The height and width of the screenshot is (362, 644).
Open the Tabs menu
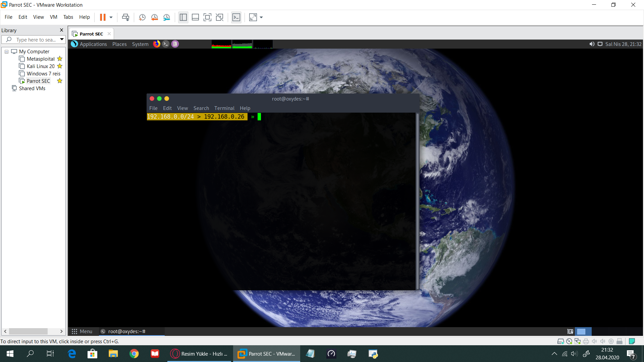click(x=68, y=17)
